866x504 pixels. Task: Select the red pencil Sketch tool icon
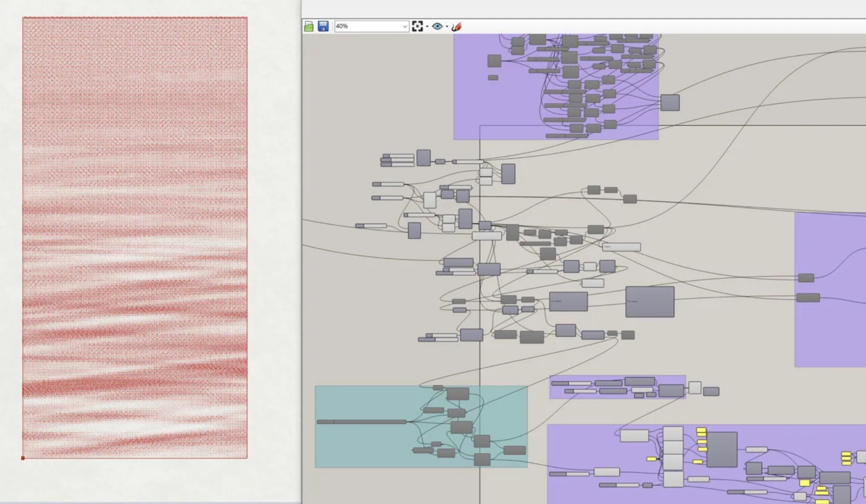point(456,26)
